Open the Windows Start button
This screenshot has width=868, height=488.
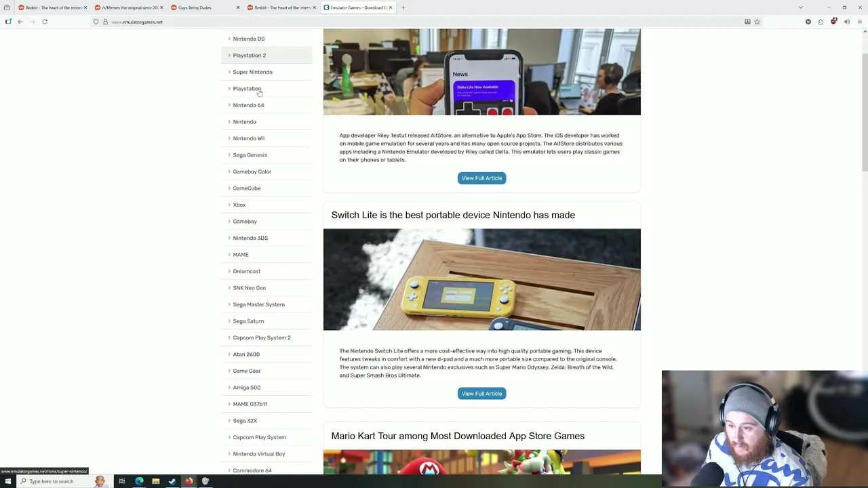pos(7,481)
